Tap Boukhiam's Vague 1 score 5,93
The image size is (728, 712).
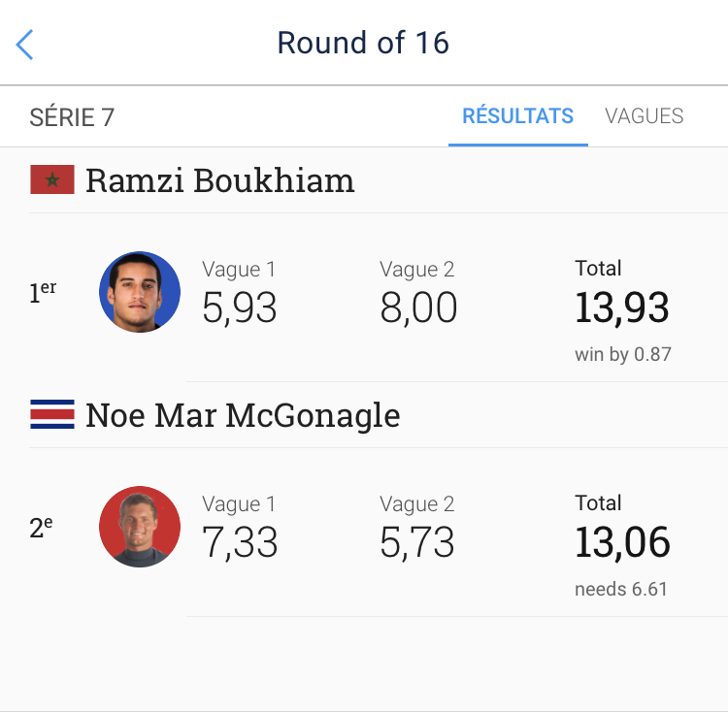click(240, 307)
